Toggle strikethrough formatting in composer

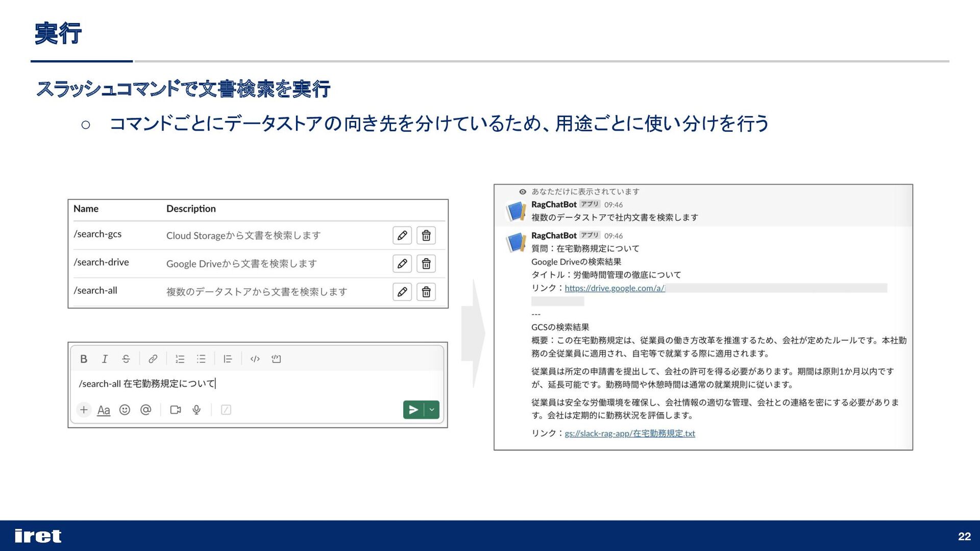pyautogui.click(x=126, y=359)
